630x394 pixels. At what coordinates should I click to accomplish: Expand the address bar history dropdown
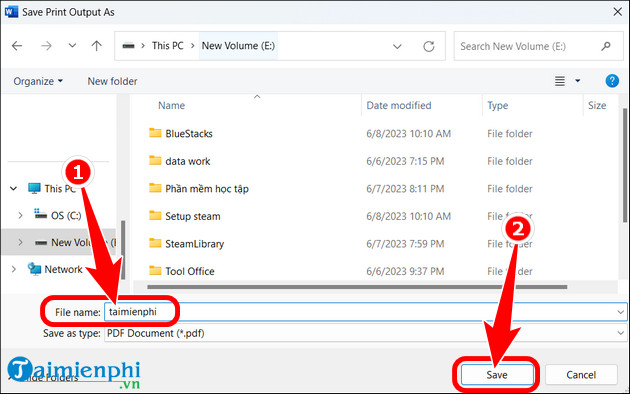(397, 46)
